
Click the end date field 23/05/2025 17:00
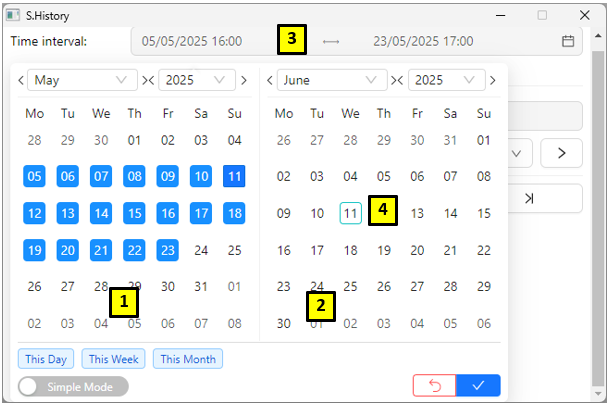(422, 41)
